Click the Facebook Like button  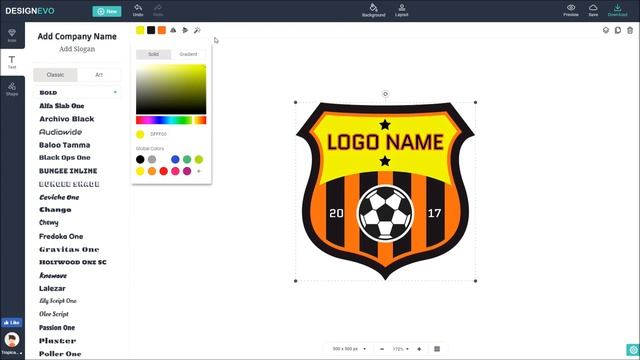12,322
